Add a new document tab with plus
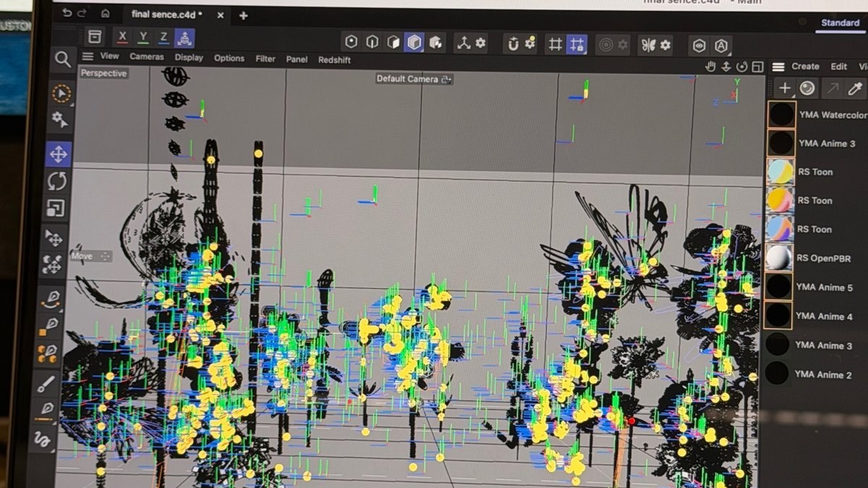The width and height of the screenshot is (868, 488). (244, 15)
